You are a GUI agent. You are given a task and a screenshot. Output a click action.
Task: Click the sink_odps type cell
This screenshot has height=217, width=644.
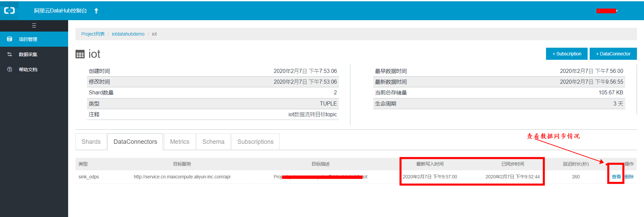pyautogui.click(x=89, y=177)
